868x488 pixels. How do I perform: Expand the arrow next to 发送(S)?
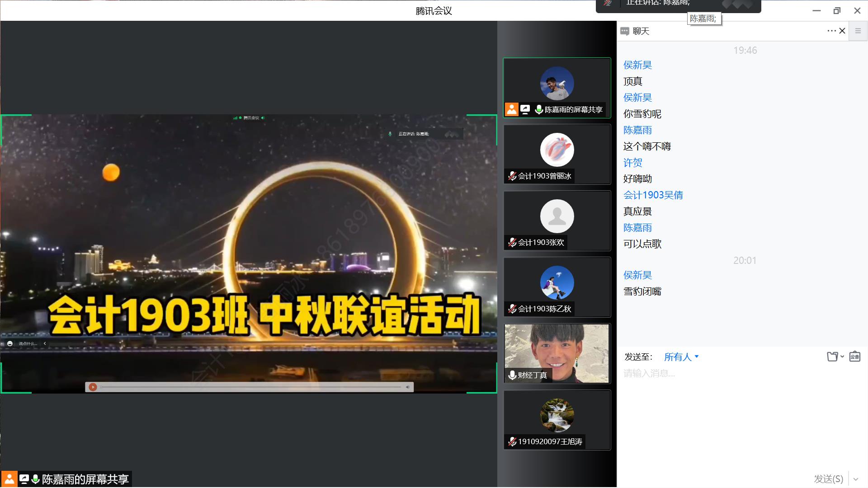click(x=856, y=479)
